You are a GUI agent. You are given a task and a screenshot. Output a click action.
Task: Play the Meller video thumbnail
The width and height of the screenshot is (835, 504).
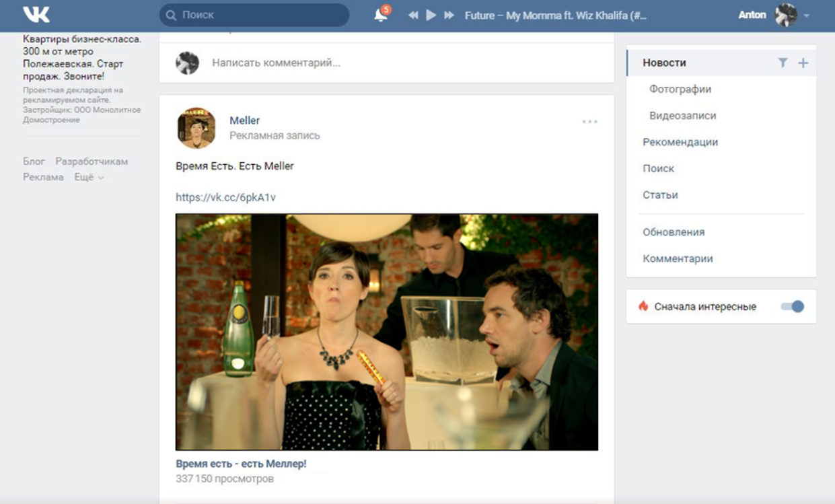coord(387,332)
